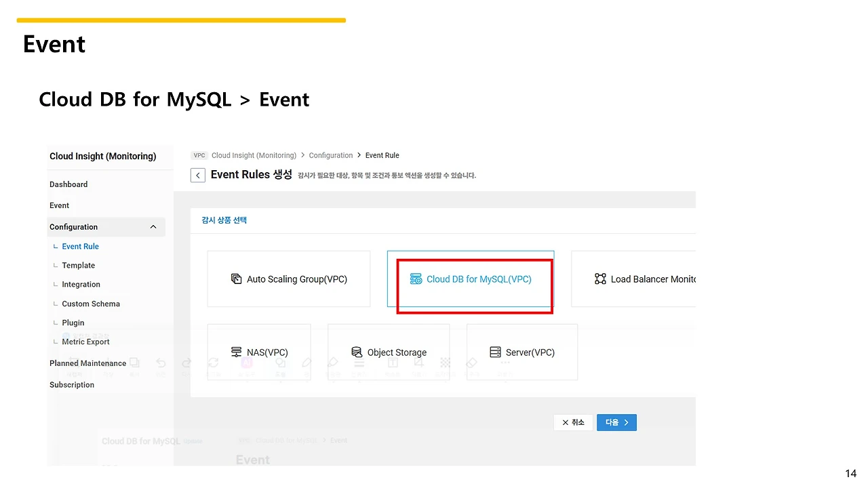Click the Object Storage icon

coord(357,352)
